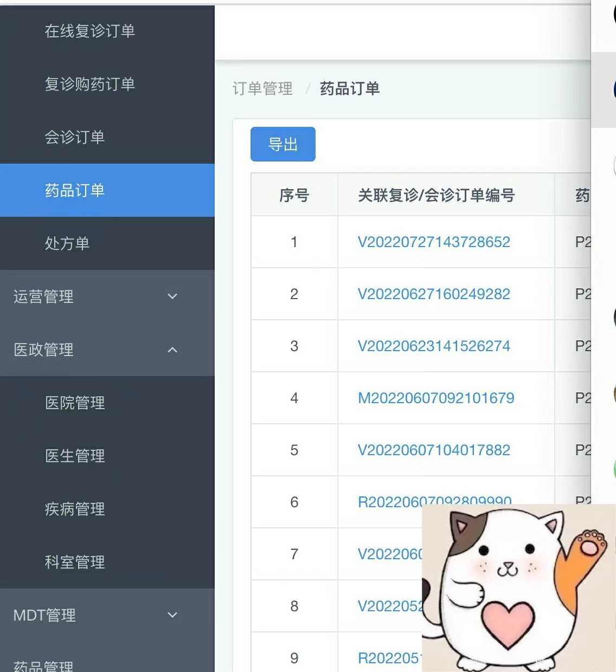Click the sequence number 3 cell
Screen dimensions: 616x672
pyautogui.click(x=294, y=346)
